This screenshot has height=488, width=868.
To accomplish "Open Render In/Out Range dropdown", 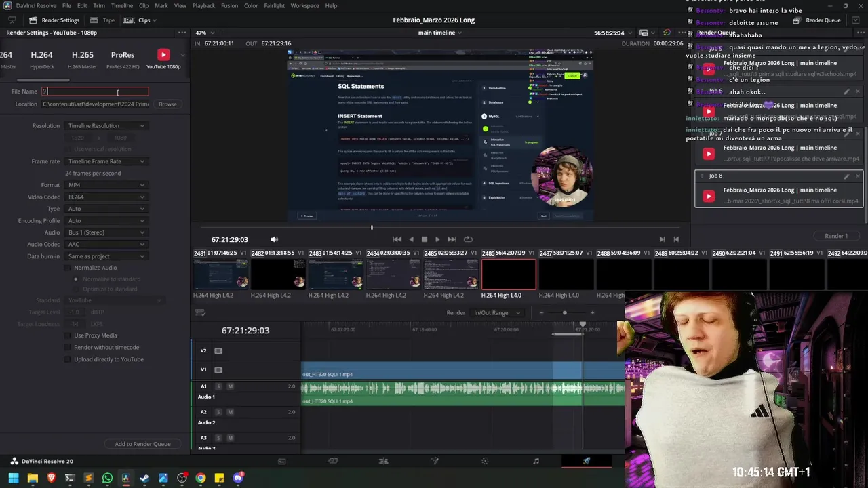I will pyautogui.click(x=497, y=312).
